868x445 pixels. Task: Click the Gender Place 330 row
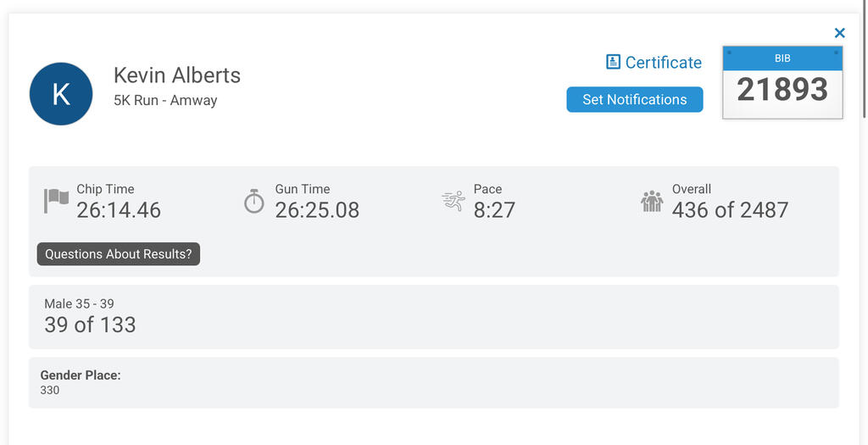pyautogui.click(x=433, y=383)
